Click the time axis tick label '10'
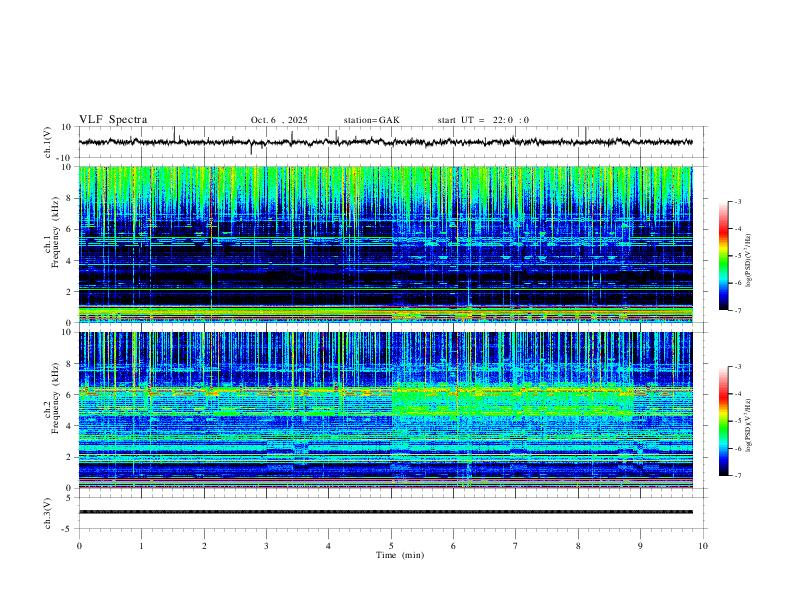This screenshot has width=792, height=612. click(703, 546)
